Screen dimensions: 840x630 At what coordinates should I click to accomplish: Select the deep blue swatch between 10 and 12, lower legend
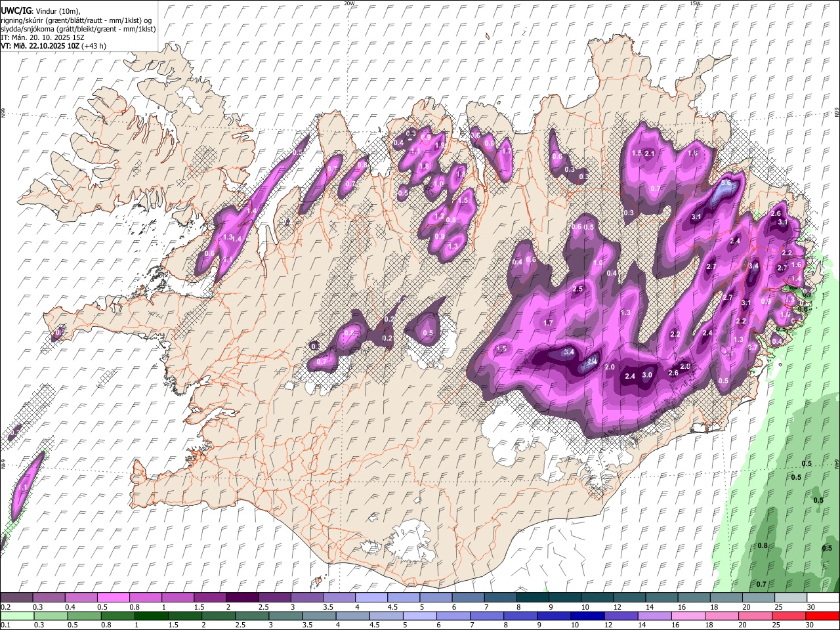coord(586,616)
